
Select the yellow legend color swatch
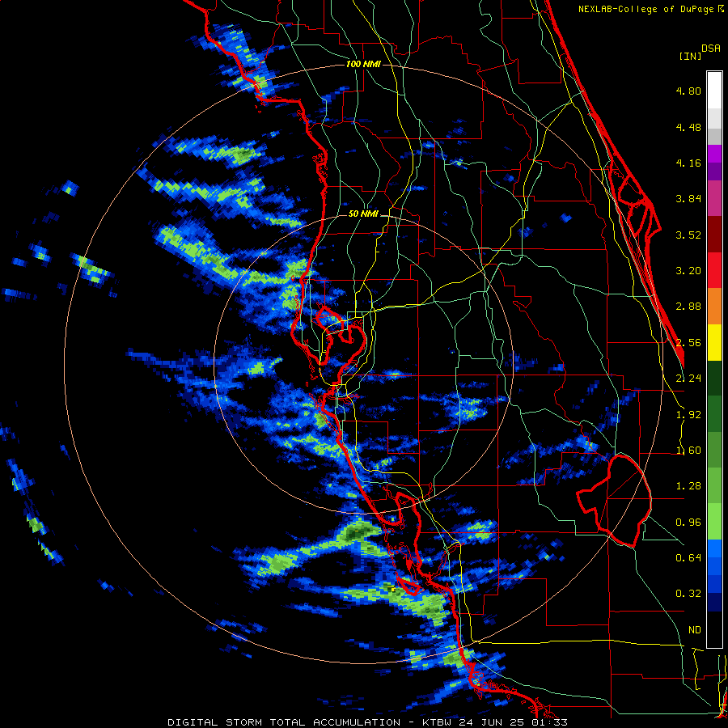(x=714, y=342)
